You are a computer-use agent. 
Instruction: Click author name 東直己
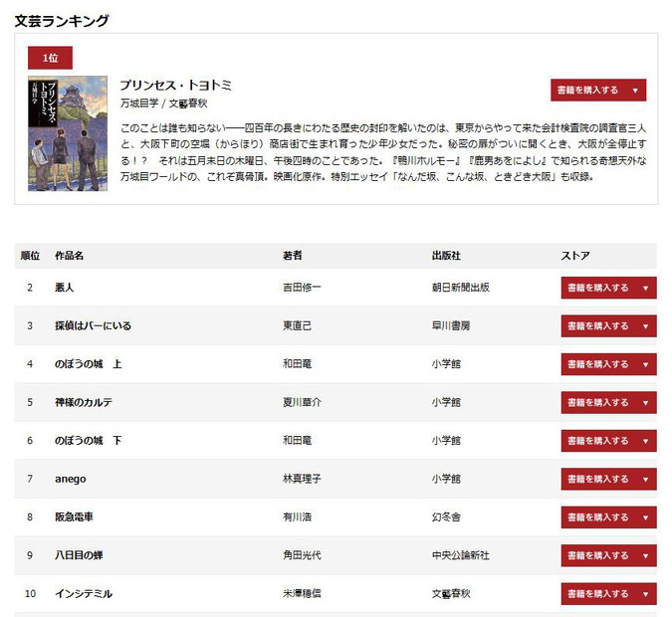[297, 325]
